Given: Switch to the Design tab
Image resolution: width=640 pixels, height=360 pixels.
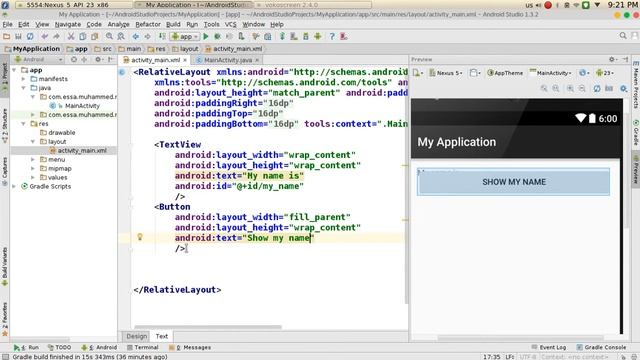Looking at the screenshot, I should pos(136,336).
